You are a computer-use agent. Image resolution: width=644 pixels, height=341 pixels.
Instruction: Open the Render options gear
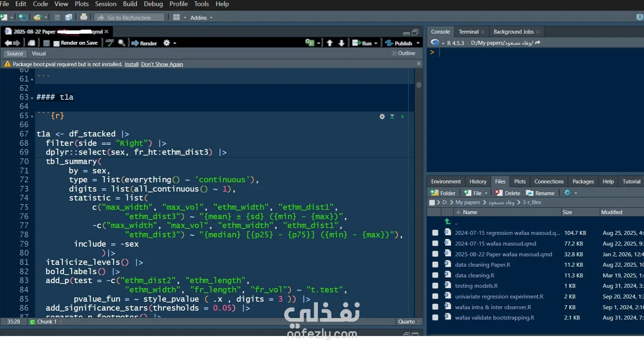167,43
